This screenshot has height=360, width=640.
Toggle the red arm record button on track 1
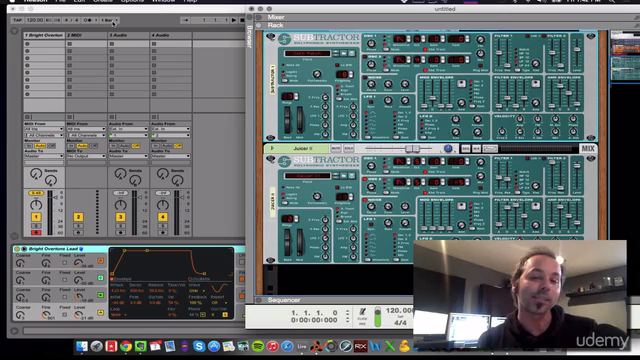36,233
